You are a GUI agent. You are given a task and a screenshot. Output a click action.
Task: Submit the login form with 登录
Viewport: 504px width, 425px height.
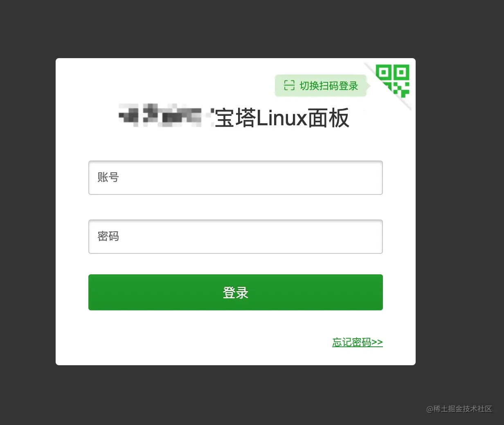coord(236,292)
